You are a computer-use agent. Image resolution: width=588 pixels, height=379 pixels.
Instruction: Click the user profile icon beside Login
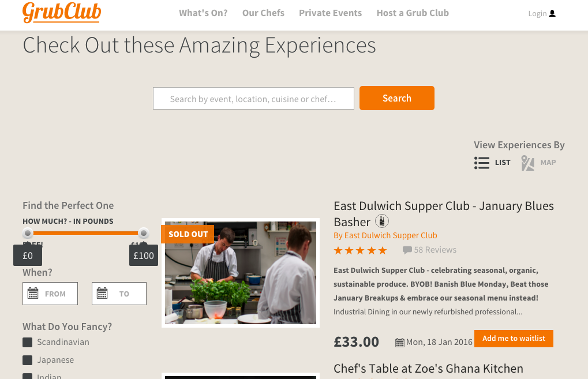(552, 13)
